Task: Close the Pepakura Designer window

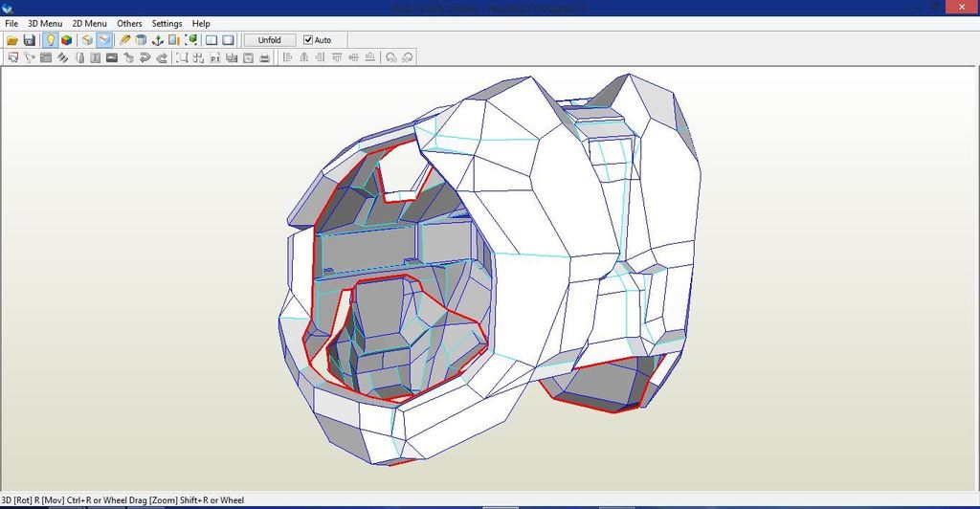Action: [963, 7]
